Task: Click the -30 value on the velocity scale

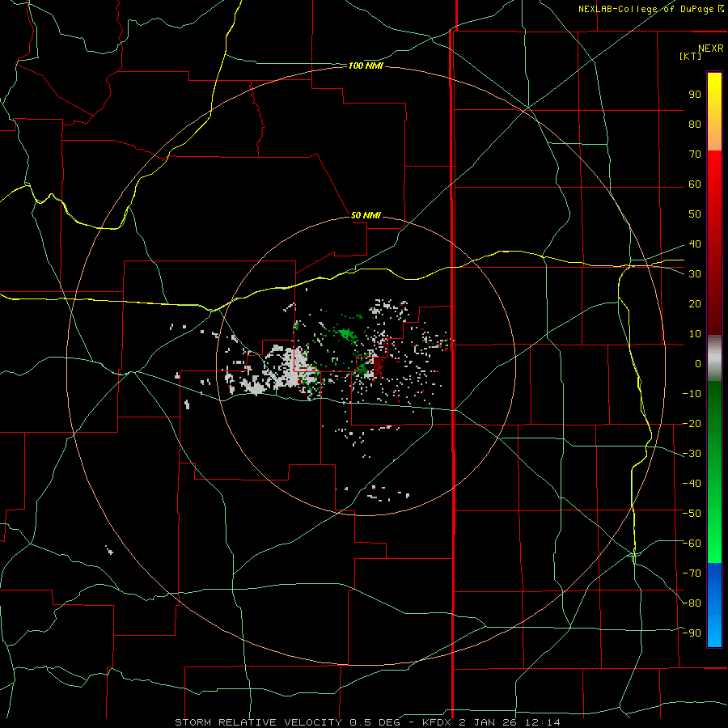Action: point(692,454)
